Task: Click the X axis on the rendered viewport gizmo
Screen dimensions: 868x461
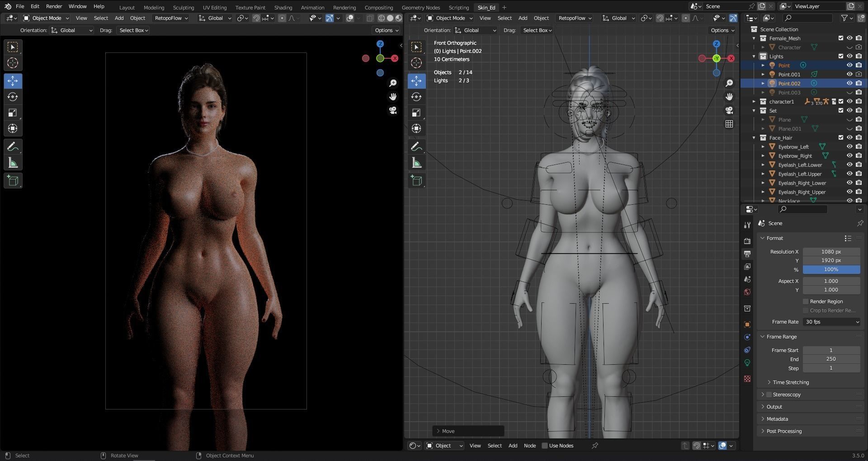Action: (x=395, y=58)
